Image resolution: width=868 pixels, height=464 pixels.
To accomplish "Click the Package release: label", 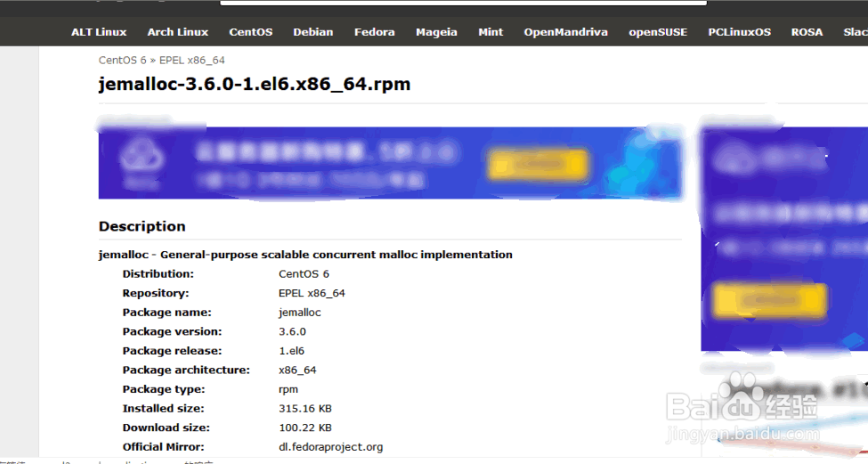I will click(172, 351).
